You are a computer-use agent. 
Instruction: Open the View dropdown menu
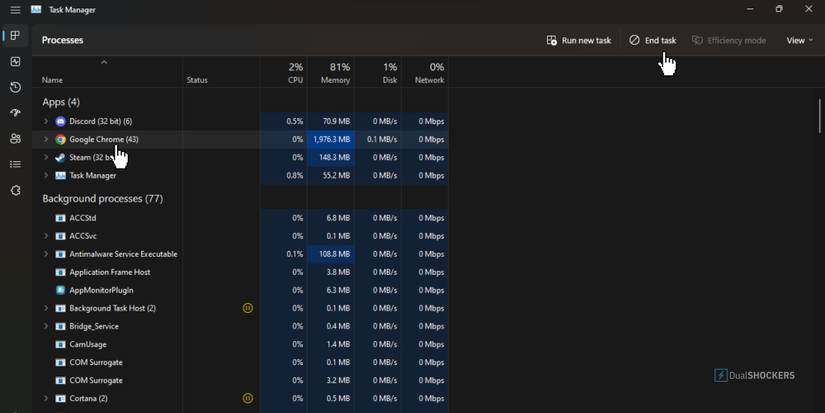point(799,41)
